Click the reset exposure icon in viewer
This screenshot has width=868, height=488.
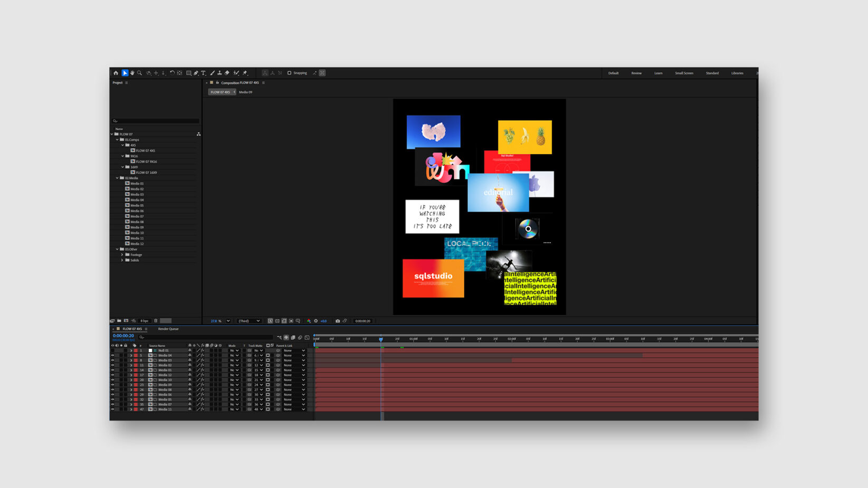tap(316, 321)
